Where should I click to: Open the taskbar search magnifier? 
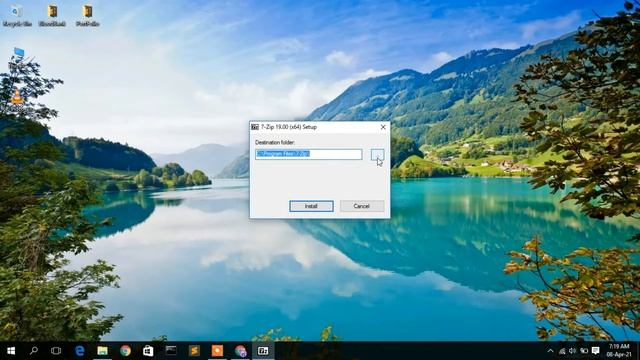[34, 351]
